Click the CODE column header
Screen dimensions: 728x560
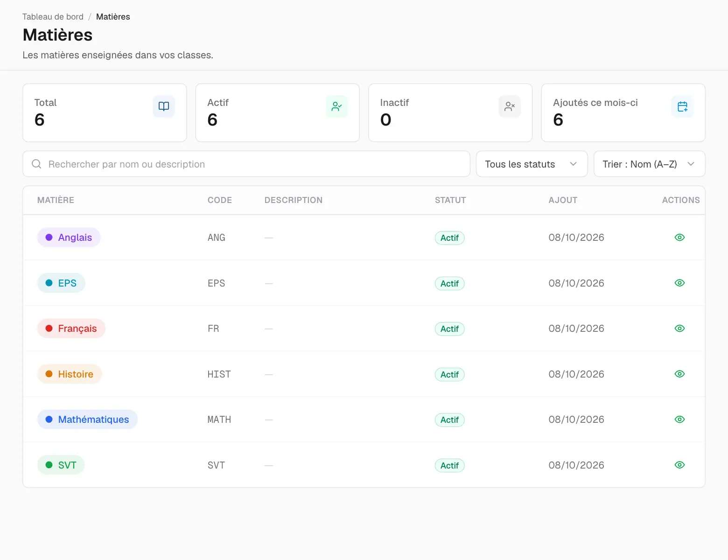coord(220,200)
